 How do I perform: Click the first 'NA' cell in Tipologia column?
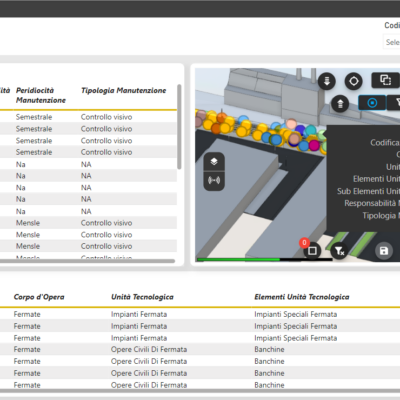coord(86,165)
